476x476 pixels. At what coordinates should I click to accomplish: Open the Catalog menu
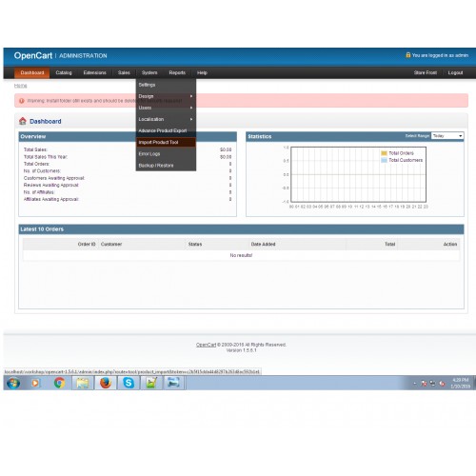click(x=64, y=72)
